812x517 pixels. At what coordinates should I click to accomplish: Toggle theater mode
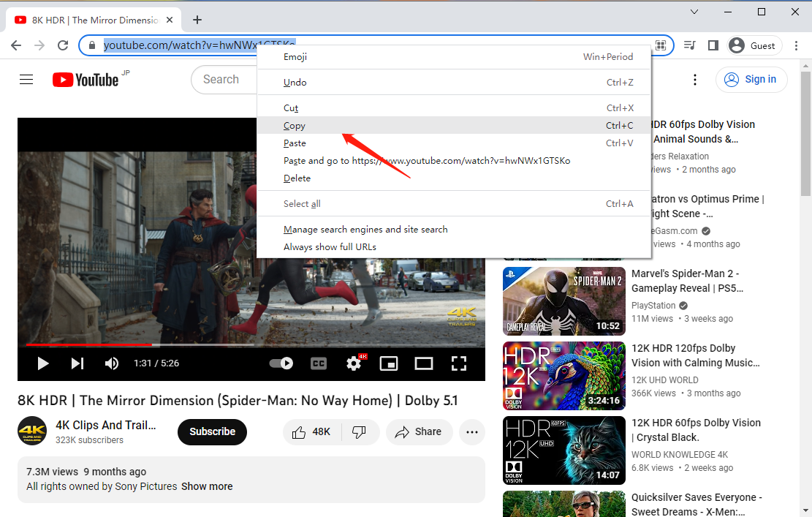click(424, 363)
